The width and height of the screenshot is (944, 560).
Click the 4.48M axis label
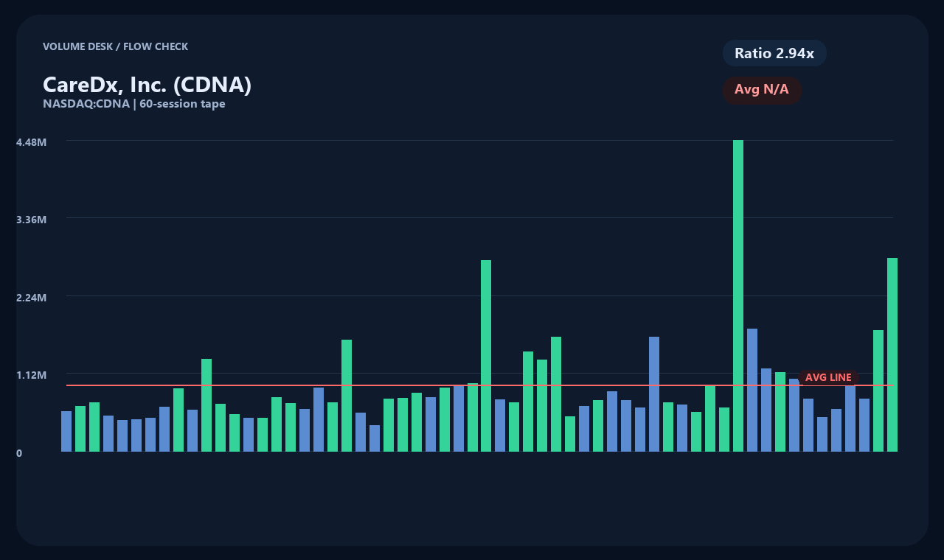(32, 141)
